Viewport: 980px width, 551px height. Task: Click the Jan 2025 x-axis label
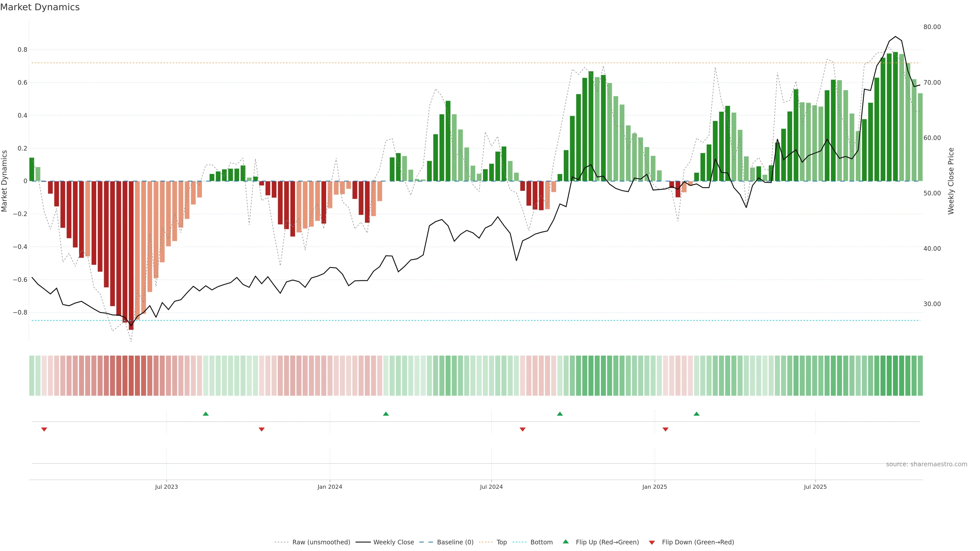(x=654, y=487)
